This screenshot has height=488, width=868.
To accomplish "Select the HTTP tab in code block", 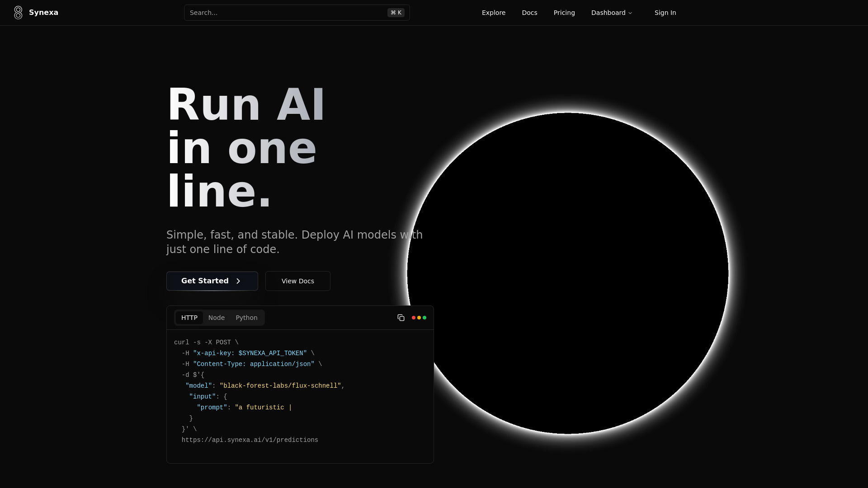I will pos(189,318).
